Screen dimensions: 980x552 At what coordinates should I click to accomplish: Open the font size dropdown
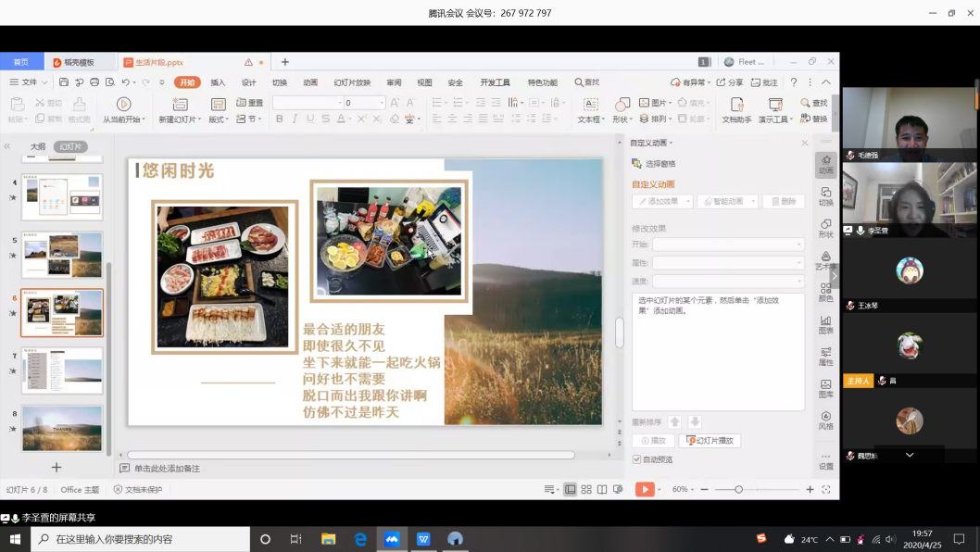pyautogui.click(x=381, y=103)
